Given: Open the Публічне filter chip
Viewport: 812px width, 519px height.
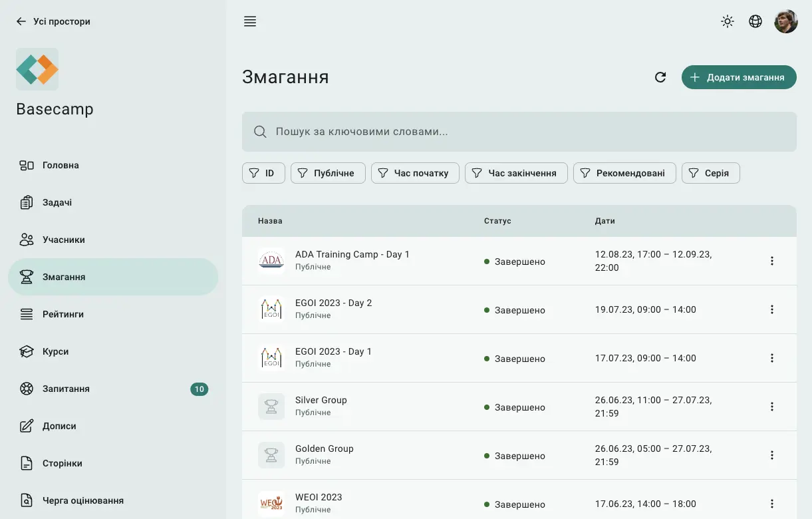Looking at the screenshot, I should (x=328, y=173).
